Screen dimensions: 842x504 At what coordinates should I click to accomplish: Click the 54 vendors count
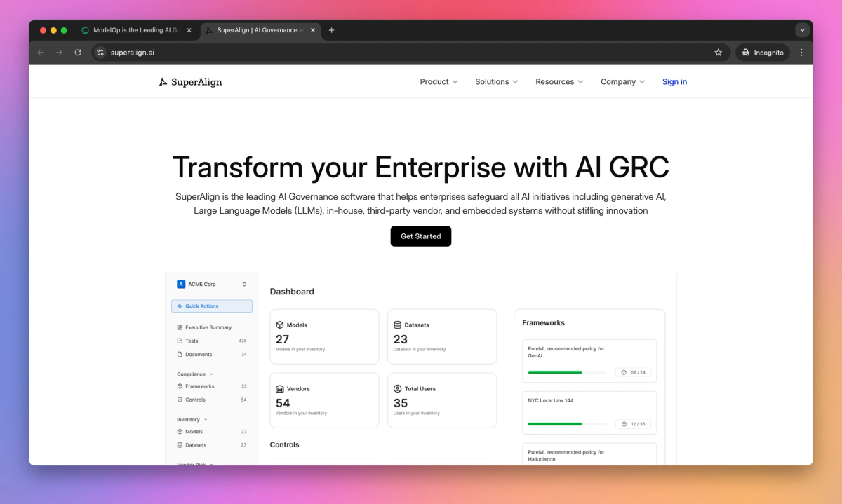[283, 403]
